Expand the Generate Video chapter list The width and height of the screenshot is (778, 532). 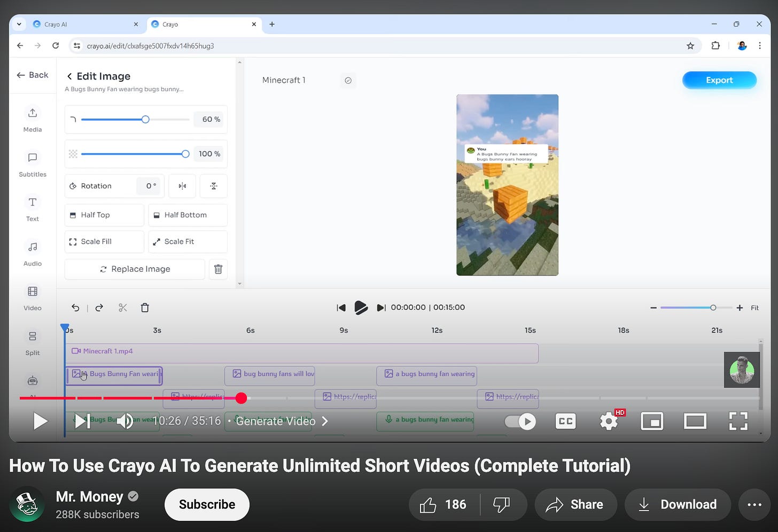click(x=282, y=421)
